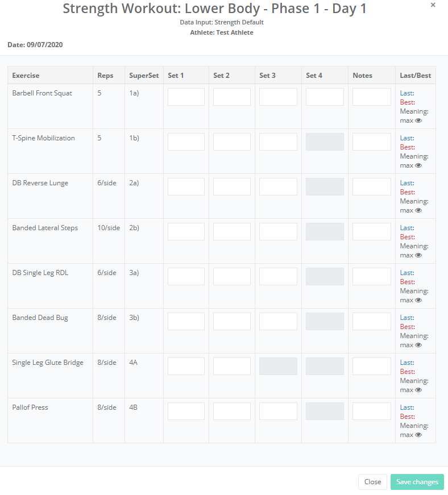
Task: Focus Set 3 input for DB Single Leg RDL
Action: (x=278, y=277)
